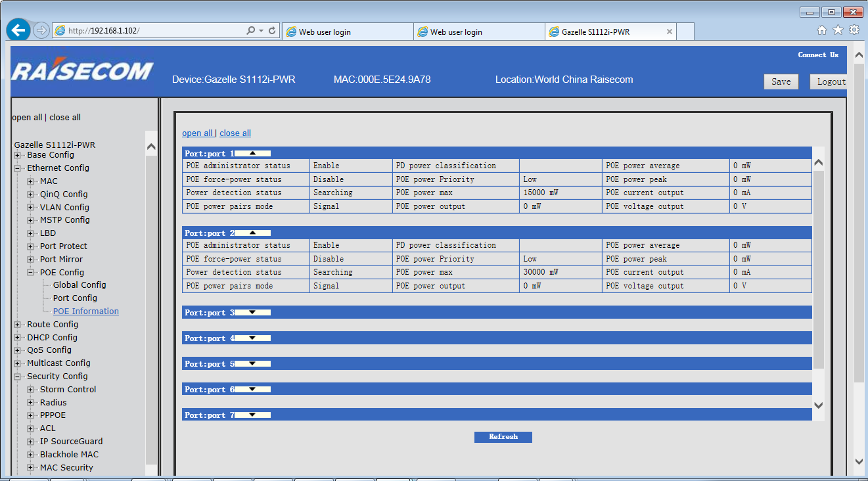
Task: Click port list scrollbar down arrow
Action: tap(818, 405)
